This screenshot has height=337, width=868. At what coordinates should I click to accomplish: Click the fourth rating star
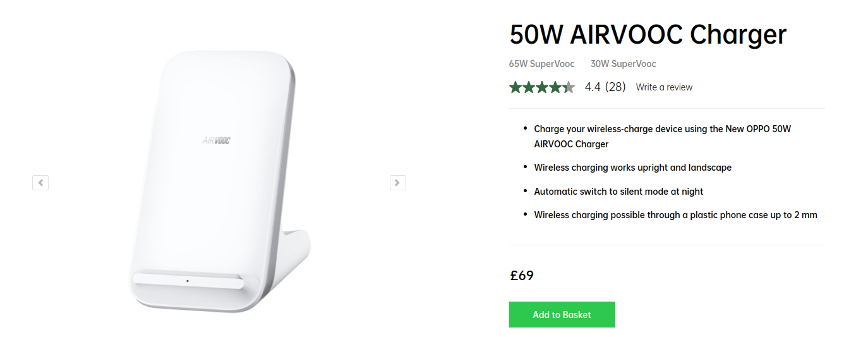(x=555, y=87)
